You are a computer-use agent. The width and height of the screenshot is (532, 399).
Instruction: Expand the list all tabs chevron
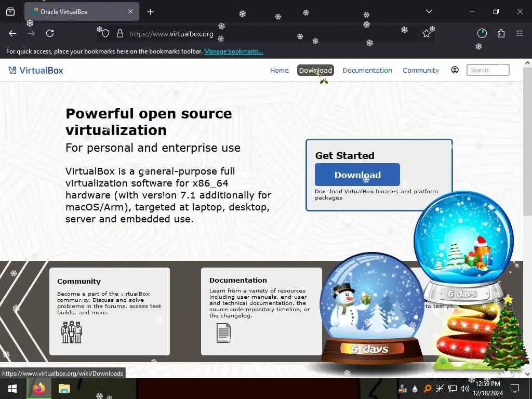coord(429,11)
